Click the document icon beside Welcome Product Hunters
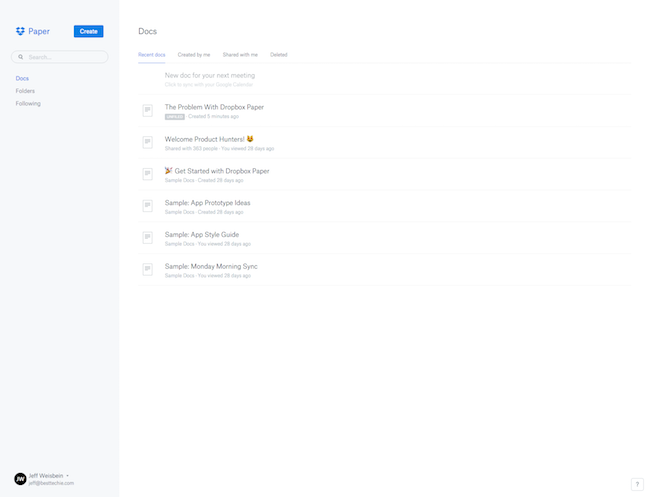 tap(147, 142)
